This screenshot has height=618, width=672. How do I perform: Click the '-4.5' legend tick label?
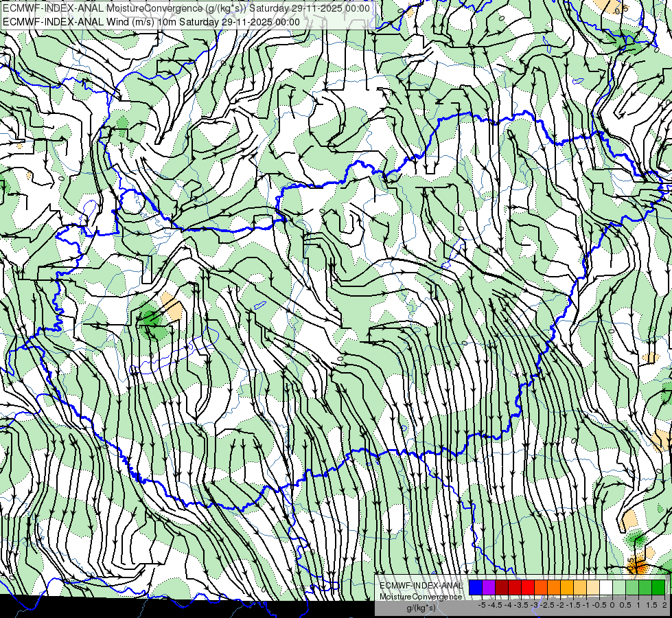tap(495, 605)
